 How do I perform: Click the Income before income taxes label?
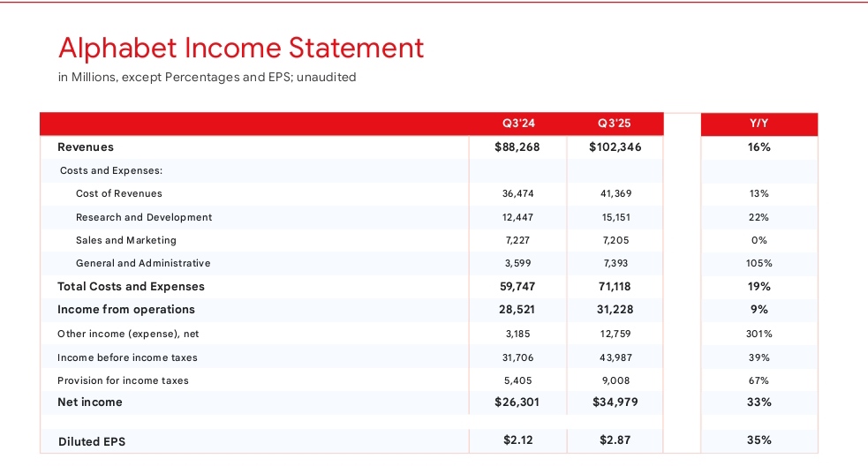coord(127,357)
